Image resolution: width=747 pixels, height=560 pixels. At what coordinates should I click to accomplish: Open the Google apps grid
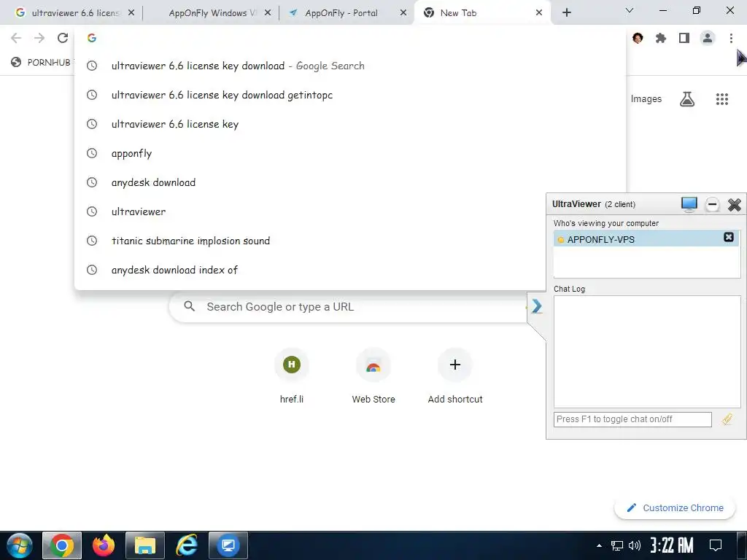[x=721, y=99]
